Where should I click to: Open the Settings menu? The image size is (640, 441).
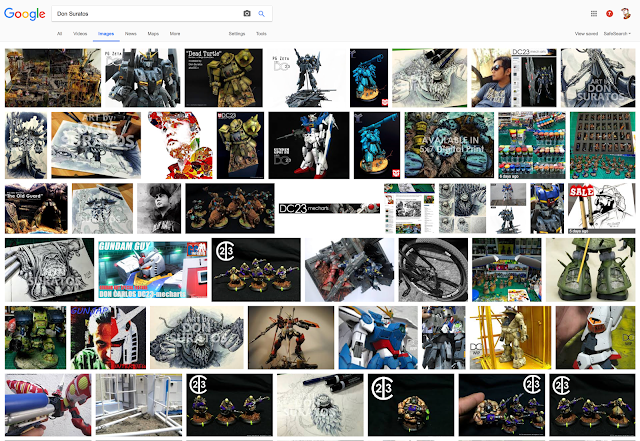pyautogui.click(x=237, y=33)
